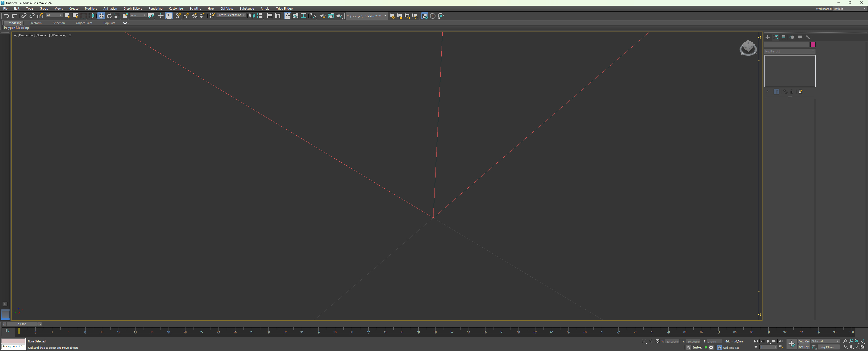Switch to the Freeform ribbon tab
868x351 pixels.
click(35, 23)
